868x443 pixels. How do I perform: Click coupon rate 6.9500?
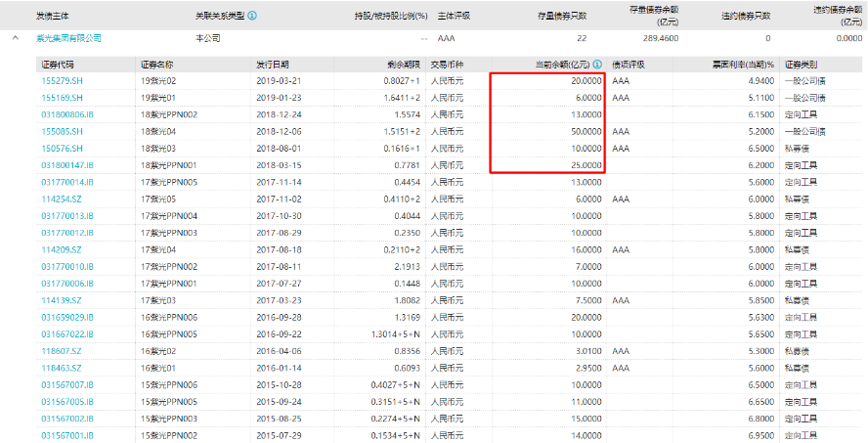point(761,436)
